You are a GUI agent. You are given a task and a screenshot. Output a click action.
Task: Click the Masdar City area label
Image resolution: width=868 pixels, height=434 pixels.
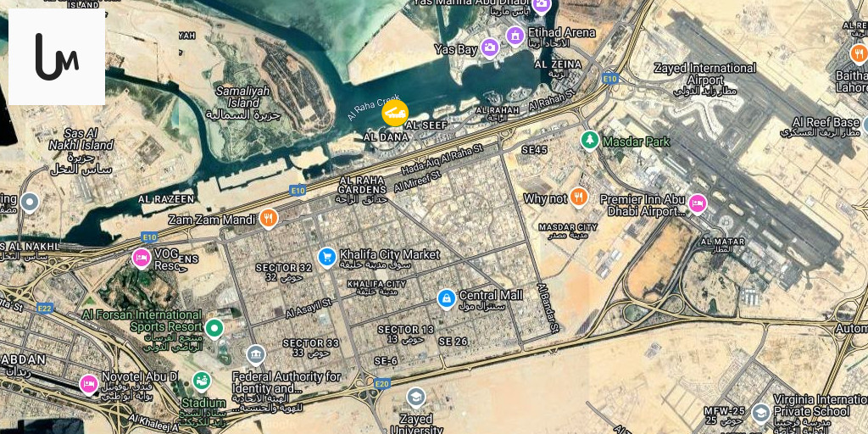pyautogui.click(x=568, y=227)
